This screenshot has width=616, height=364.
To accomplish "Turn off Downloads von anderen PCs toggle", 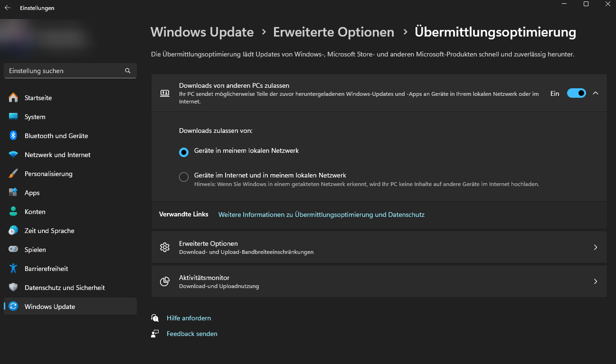I will tap(577, 93).
